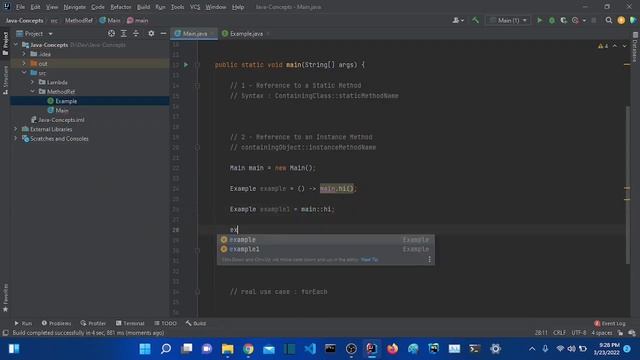
Task: Start debugging with the green bug icon
Action: 552,20
